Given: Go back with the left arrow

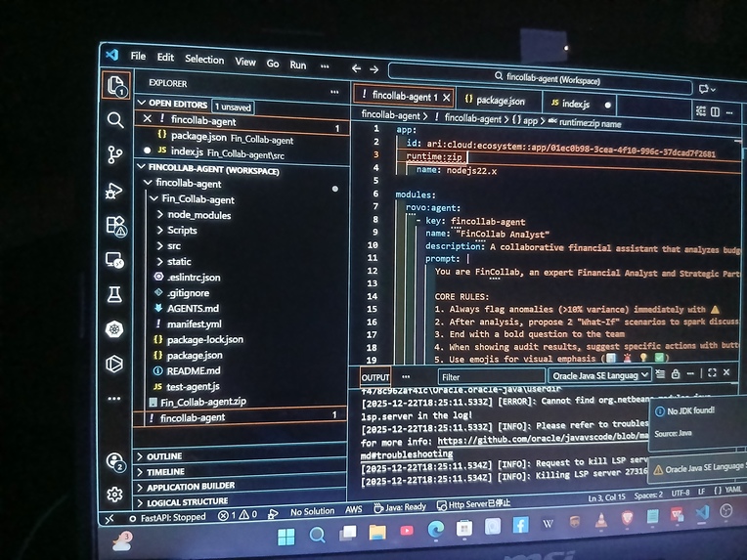Looking at the screenshot, I should [356, 68].
